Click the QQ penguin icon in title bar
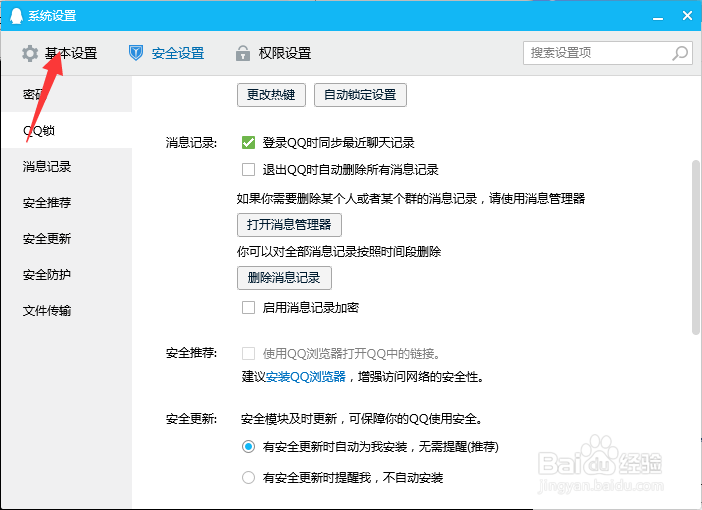 click(x=16, y=16)
